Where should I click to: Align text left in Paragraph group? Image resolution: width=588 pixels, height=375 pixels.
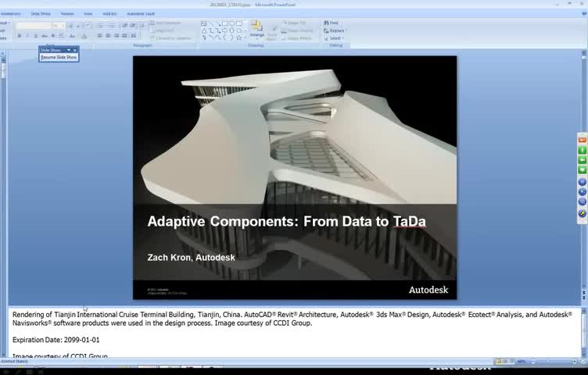pos(100,36)
